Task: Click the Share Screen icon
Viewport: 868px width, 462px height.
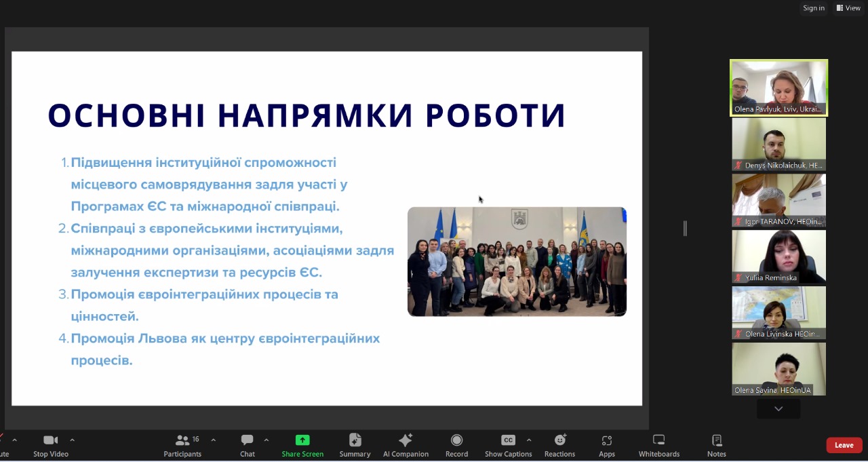Action: pyautogui.click(x=302, y=440)
